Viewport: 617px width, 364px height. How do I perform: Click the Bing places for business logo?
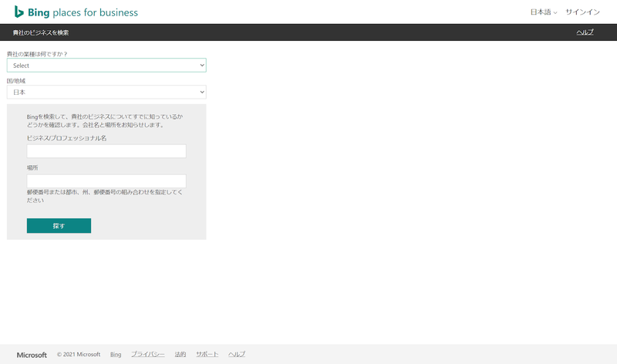(76, 12)
